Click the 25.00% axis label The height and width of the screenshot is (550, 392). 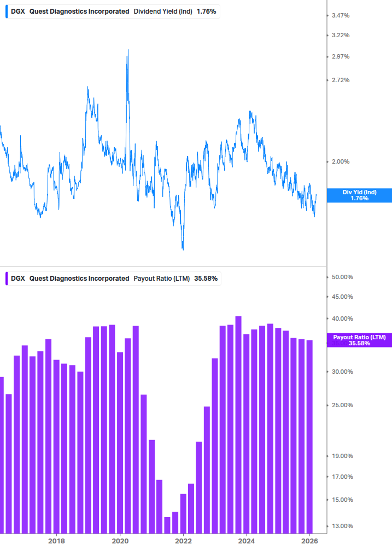[x=342, y=405]
